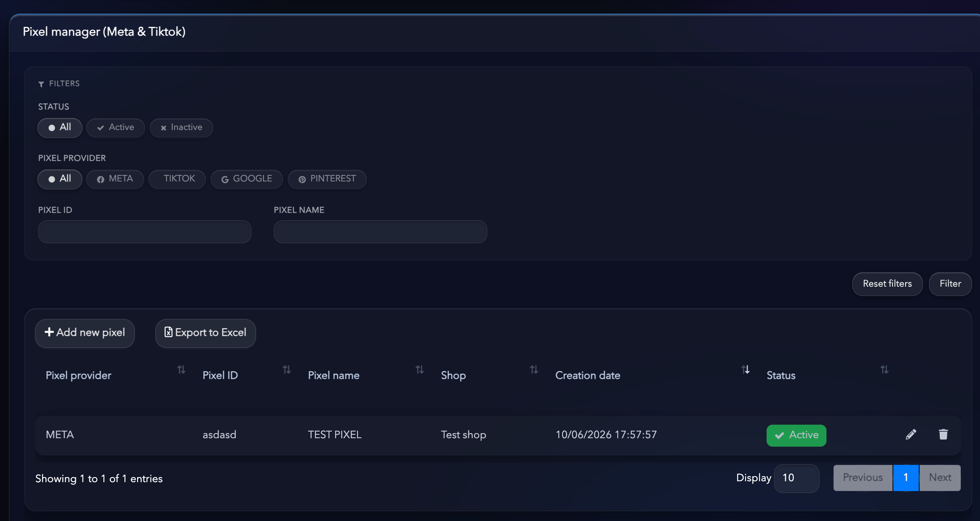Click the Test shop cell
Viewport: 980px width, 521px height.
point(463,435)
